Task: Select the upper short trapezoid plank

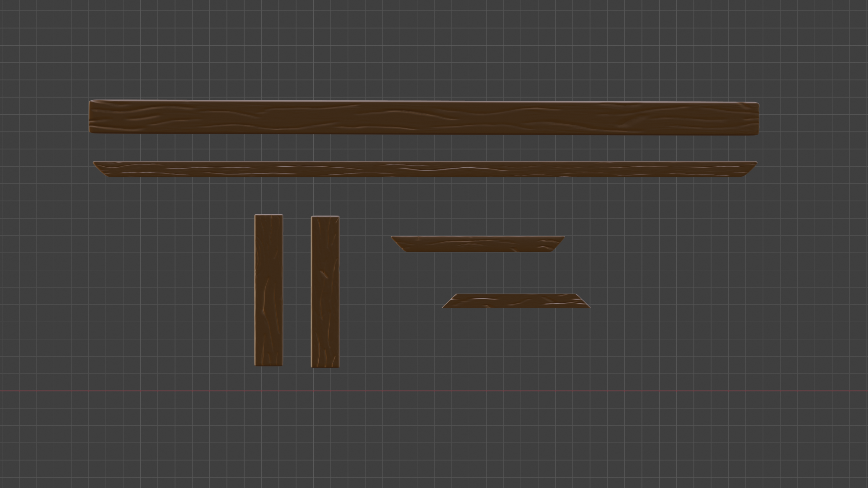Action: point(477,244)
